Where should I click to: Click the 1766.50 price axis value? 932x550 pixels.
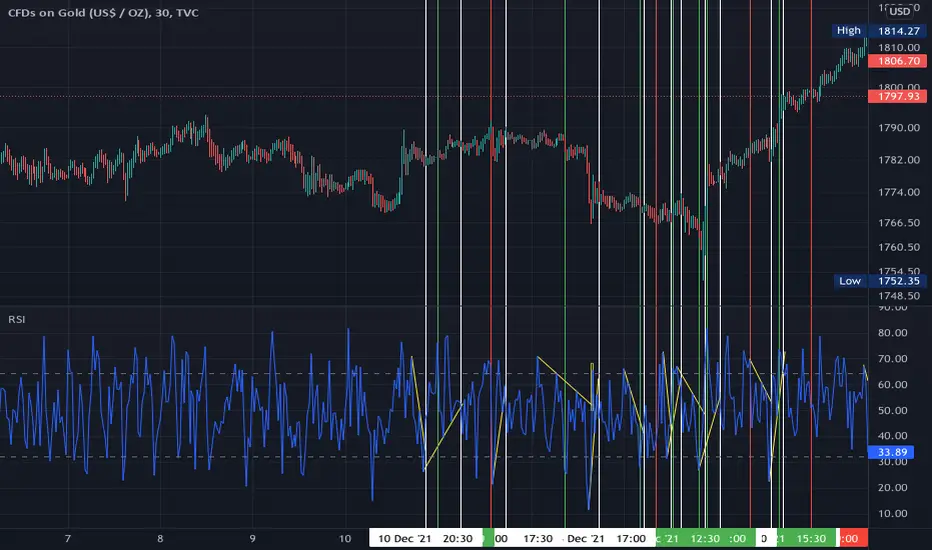(899, 223)
